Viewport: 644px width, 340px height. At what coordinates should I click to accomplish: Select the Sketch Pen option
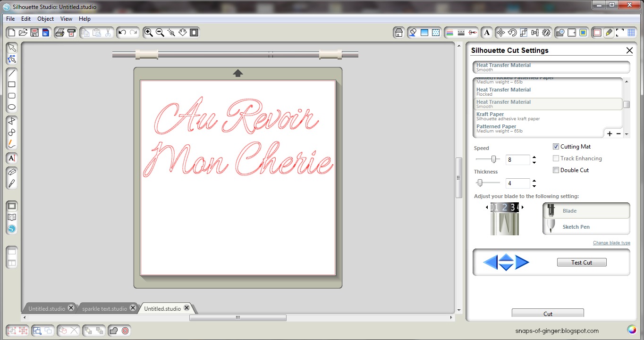click(x=586, y=227)
